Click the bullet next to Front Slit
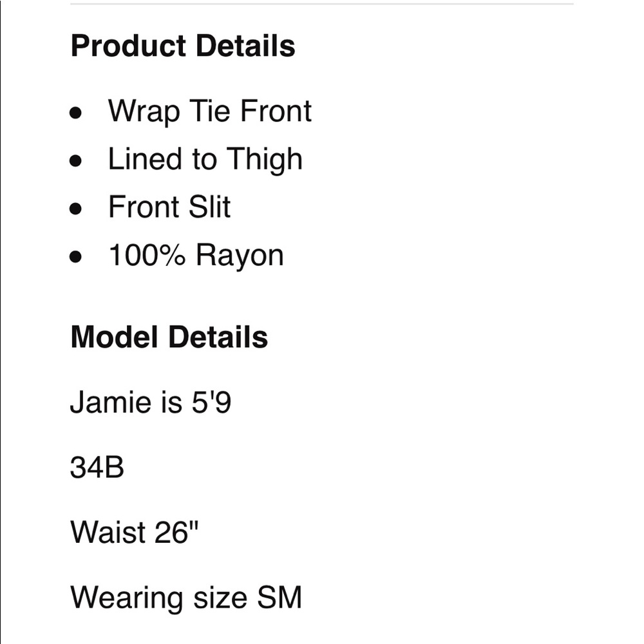 (76, 209)
